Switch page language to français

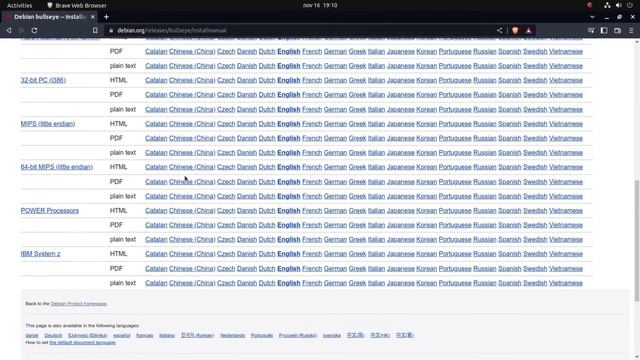click(x=144, y=335)
